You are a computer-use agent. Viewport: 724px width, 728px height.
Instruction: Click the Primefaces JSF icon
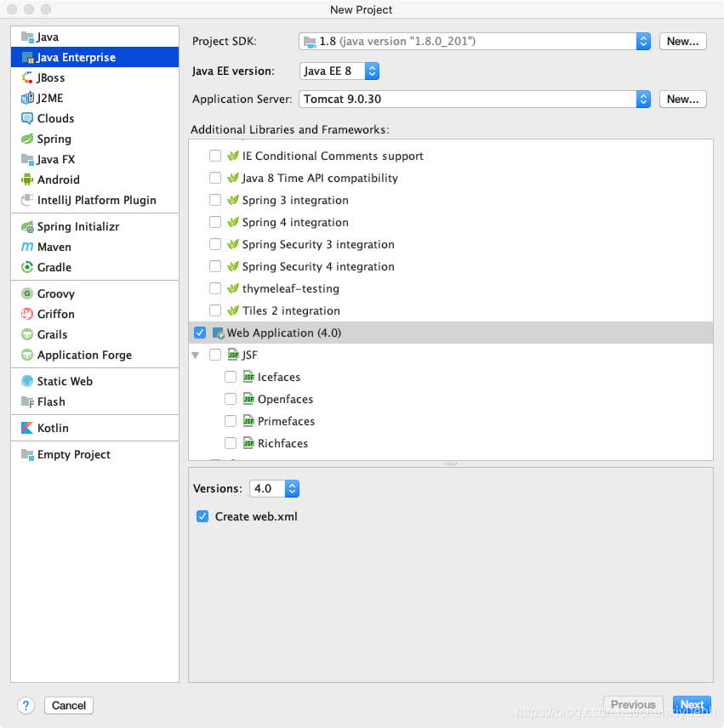tap(248, 421)
